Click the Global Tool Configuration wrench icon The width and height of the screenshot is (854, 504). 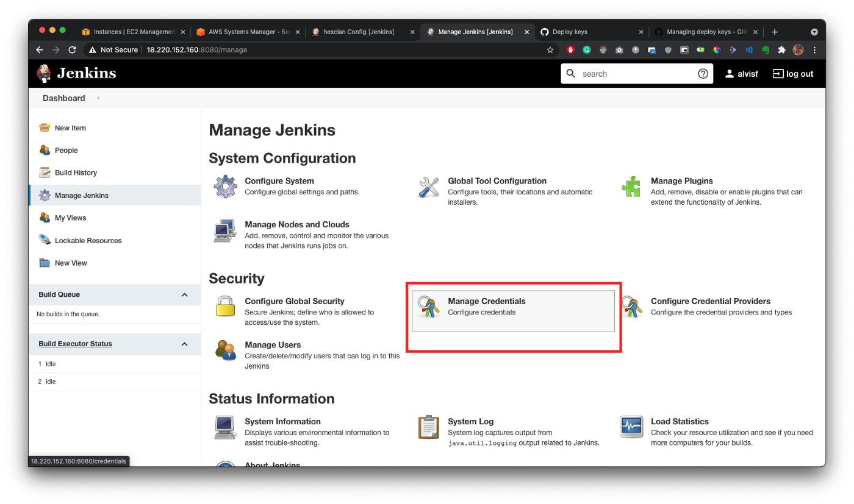[x=429, y=186]
